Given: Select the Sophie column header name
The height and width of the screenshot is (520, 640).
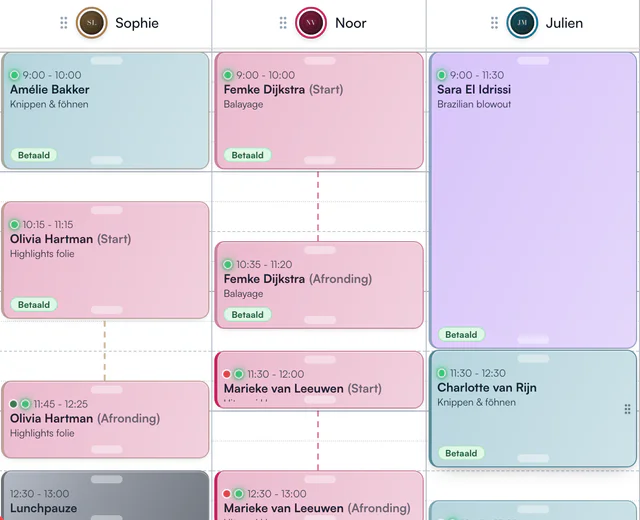Looking at the screenshot, I should 137,23.
